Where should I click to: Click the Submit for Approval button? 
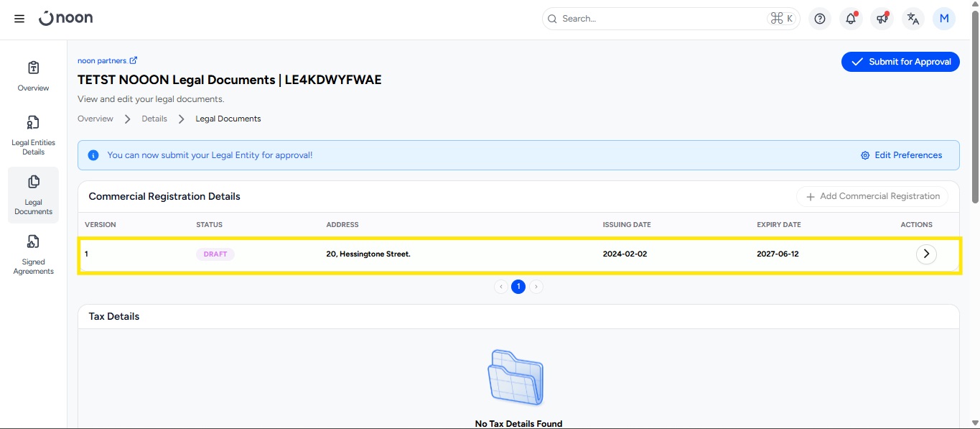(900, 62)
